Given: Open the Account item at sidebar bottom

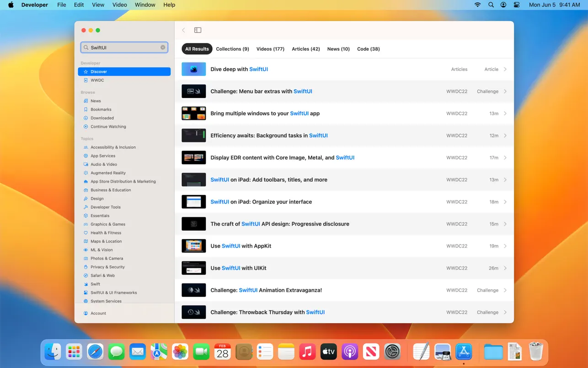Looking at the screenshot, I should pyautogui.click(x=124, y=313).
